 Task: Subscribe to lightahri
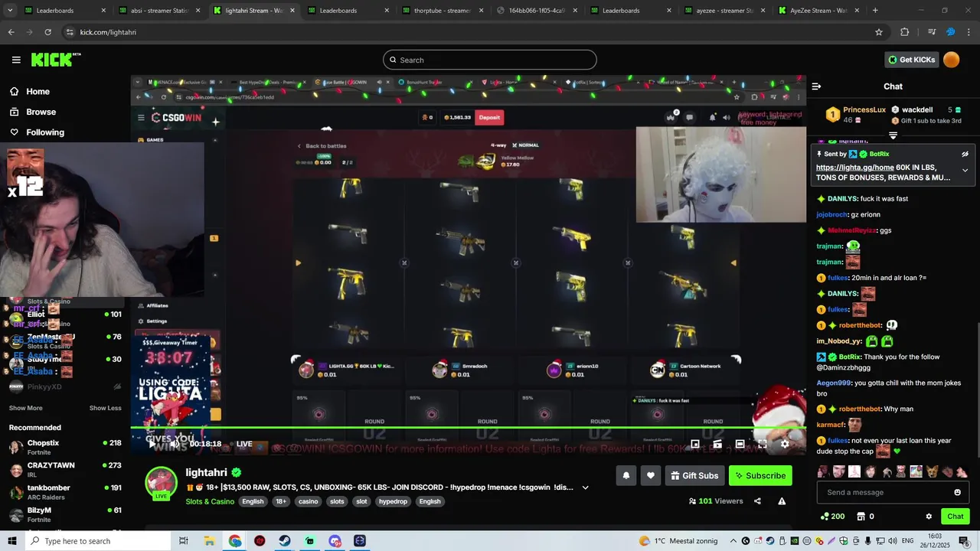coord(760,475)
